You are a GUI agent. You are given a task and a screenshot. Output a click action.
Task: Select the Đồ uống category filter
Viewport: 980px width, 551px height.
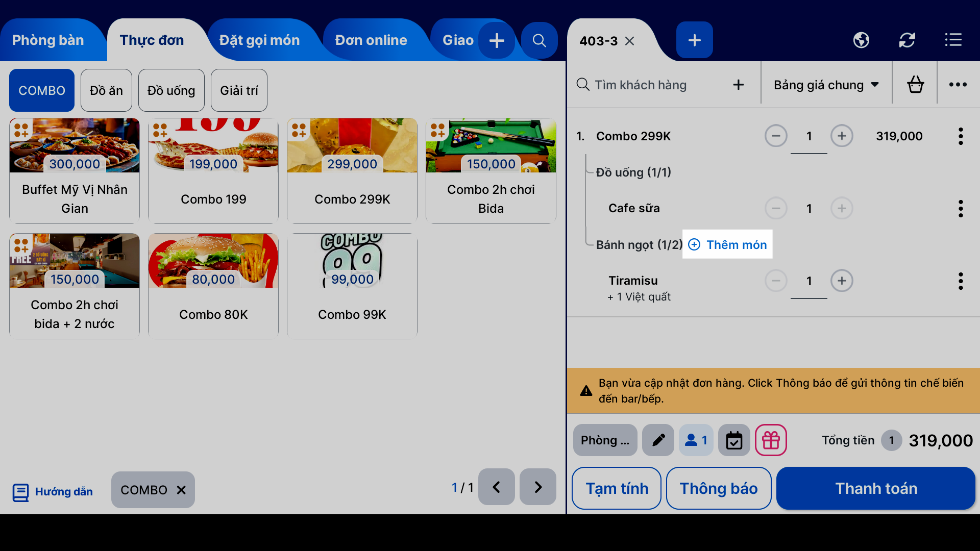click(x=171, y=90)
